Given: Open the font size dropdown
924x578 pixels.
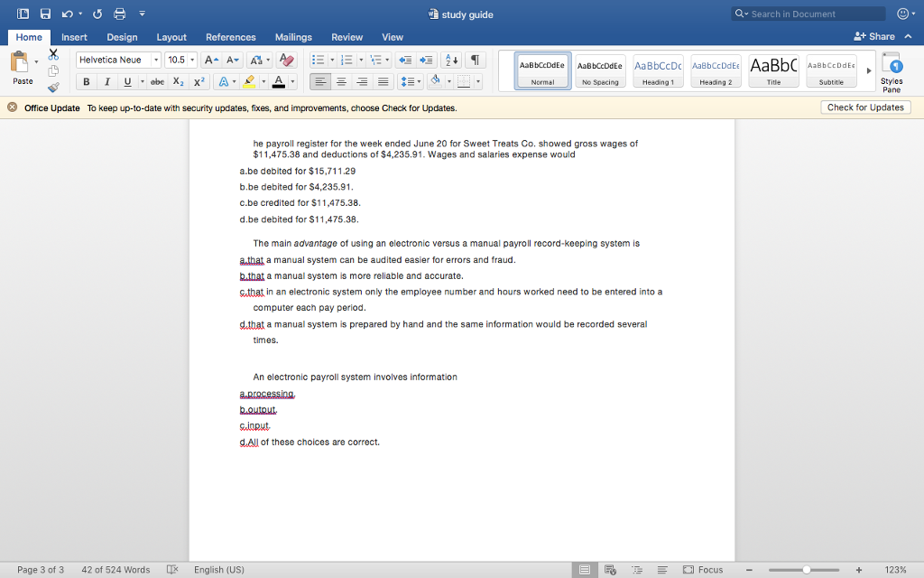Looking at the screenshot, I should (x=192, y=59).
